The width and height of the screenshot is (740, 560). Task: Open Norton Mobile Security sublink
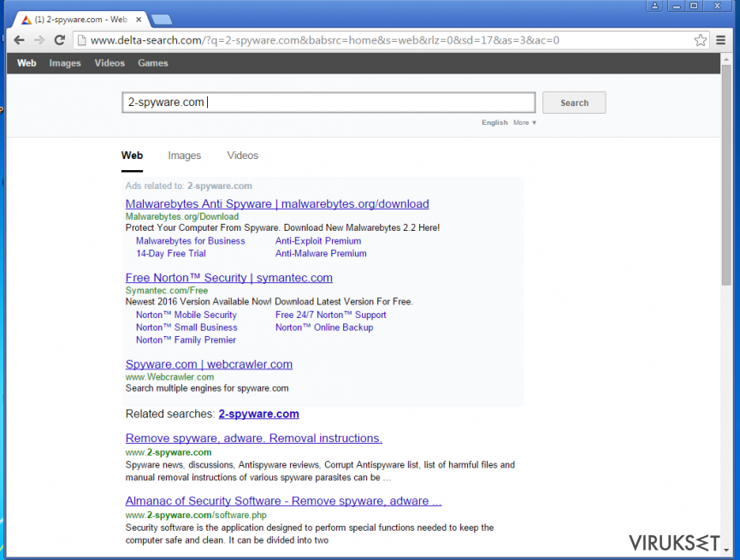coord(186,315)
